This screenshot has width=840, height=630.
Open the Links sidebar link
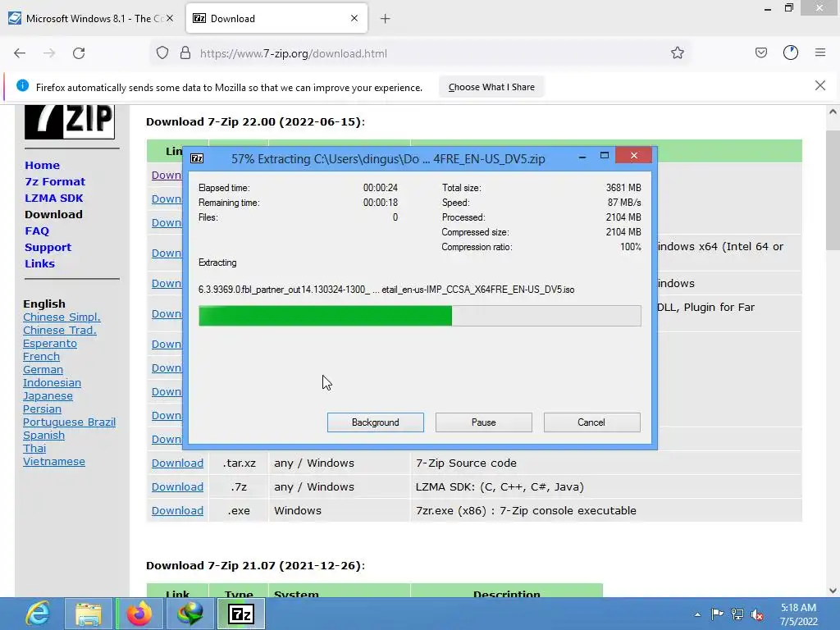click(39, 263)
